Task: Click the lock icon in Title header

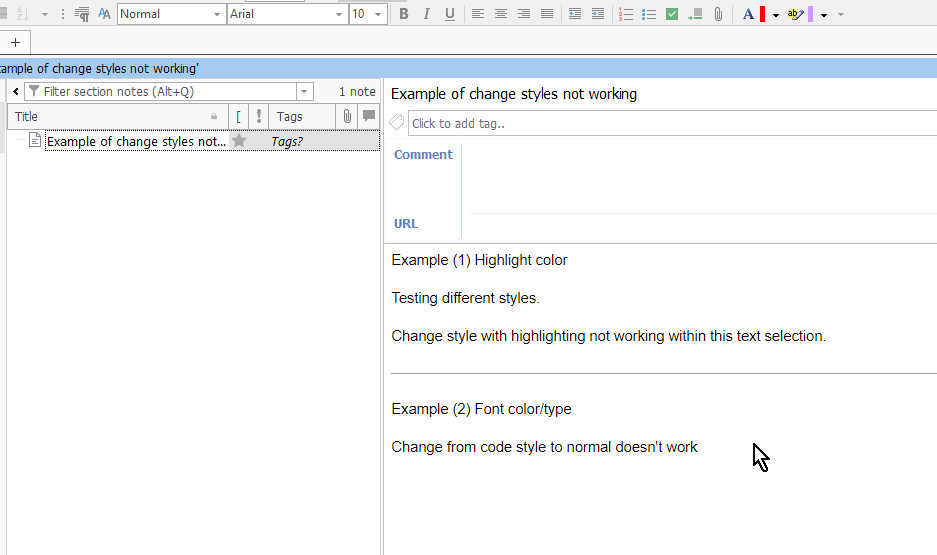Action: (214, 116)
